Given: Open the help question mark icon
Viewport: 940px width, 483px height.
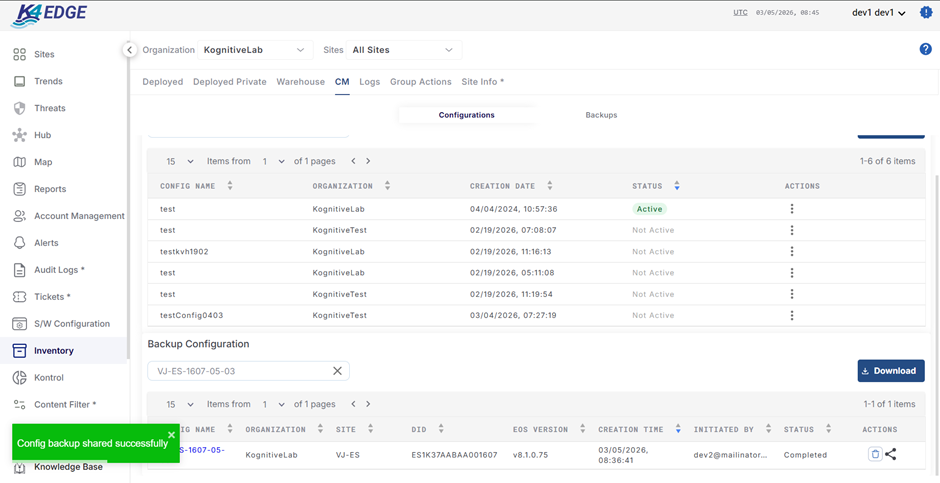Looking at the screenshot, I should pyautogui.click(x=925, y=49).
